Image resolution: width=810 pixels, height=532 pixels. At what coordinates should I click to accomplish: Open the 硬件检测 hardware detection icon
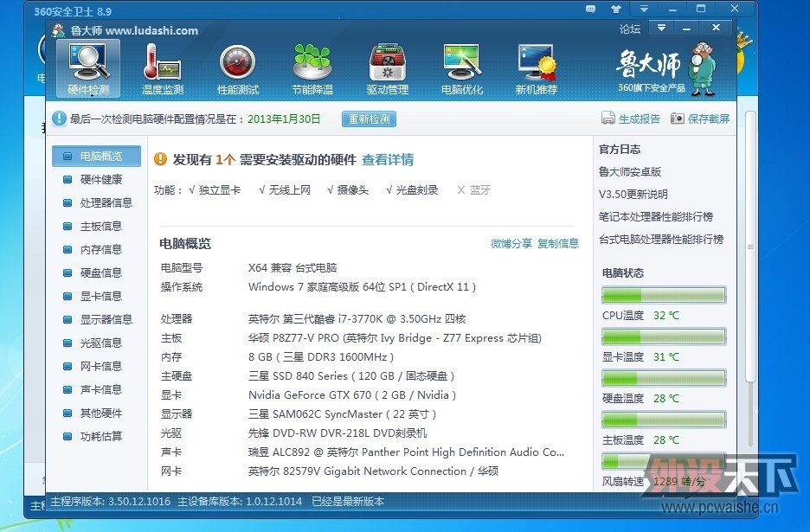pyautogui.click(x=88, y=68)
